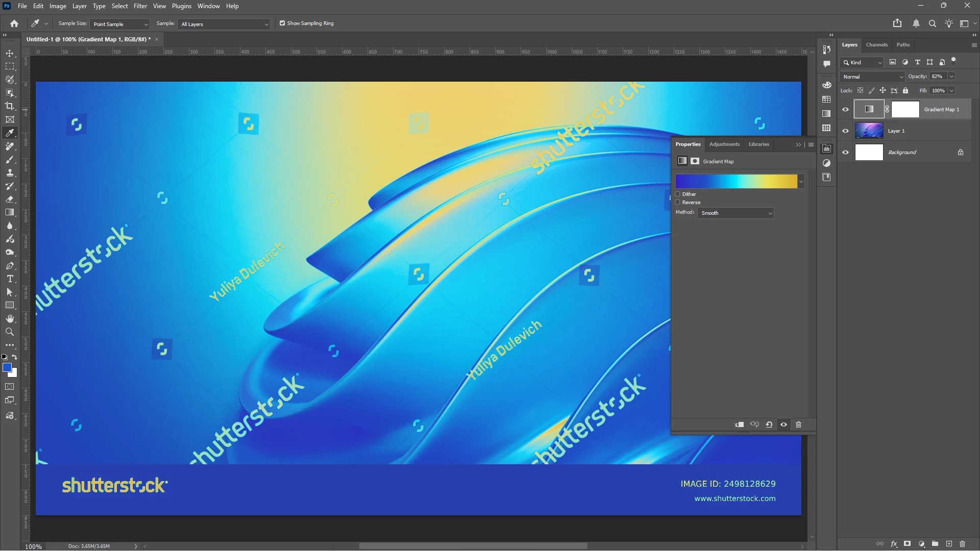
Task: Toggle adjustment visibility in Properties panel
Action: pos(784,424)
